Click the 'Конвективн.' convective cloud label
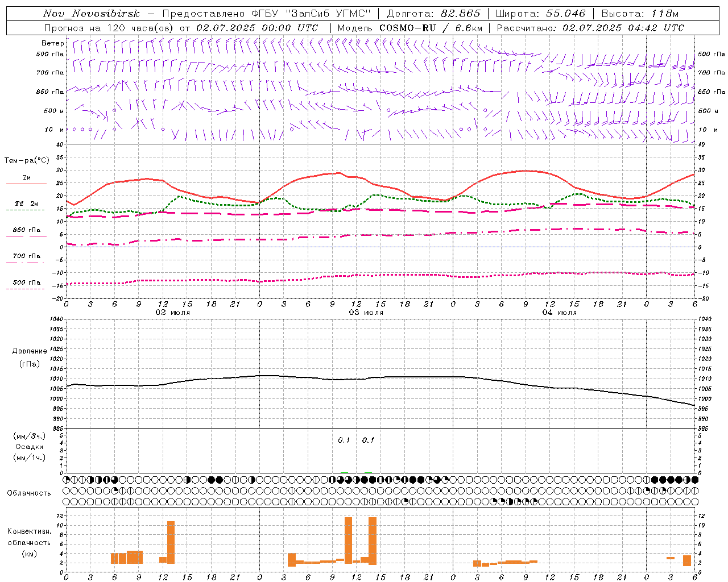The image size is (728, 582). click(x=29, y=531)
